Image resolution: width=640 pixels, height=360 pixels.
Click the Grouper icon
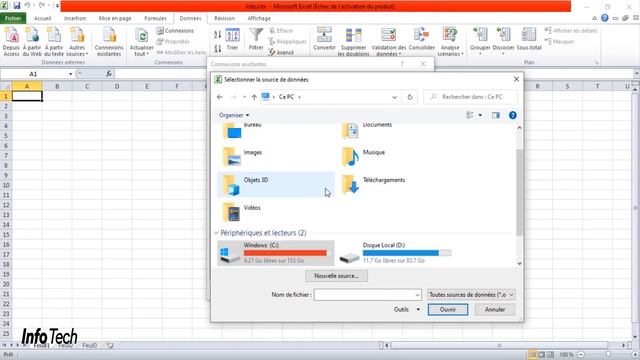click(480, 41)
